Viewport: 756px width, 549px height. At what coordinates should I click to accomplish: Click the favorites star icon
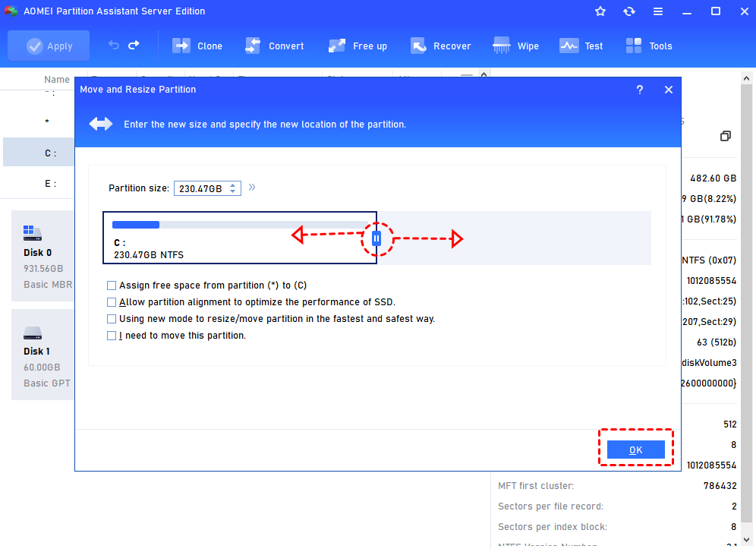pyautogui.click(x=600, y=11)
